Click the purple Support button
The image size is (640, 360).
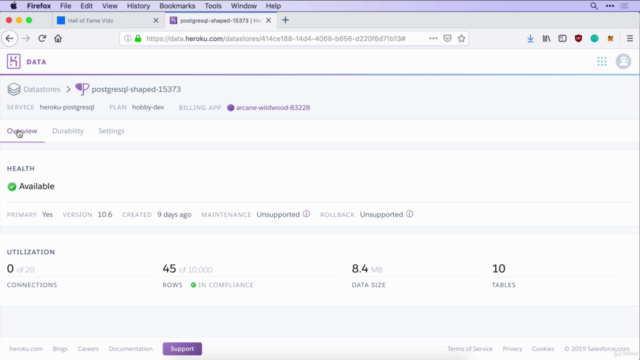(x=182, y=349)
